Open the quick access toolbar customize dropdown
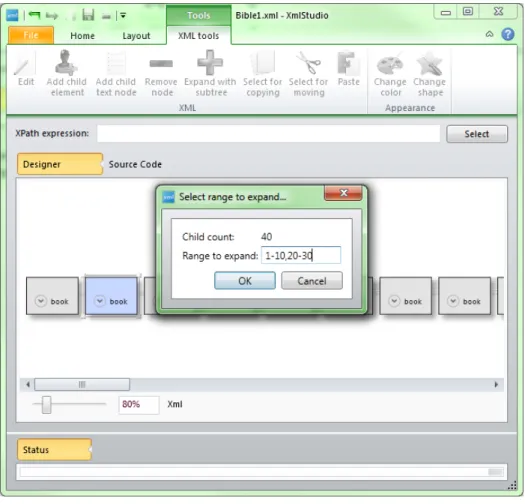525x504 pixels. [123, 15]
